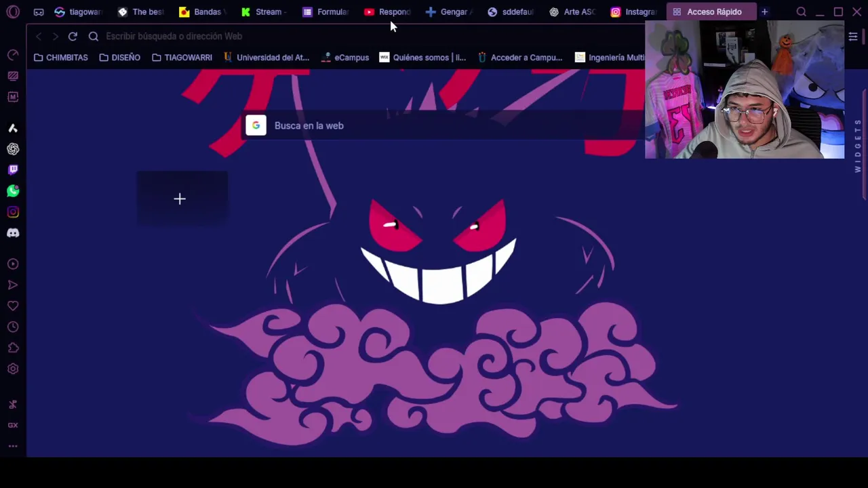868x488 pixels.
Task: Click the 'Busca en la web' search box
Action: pos(444,125)
